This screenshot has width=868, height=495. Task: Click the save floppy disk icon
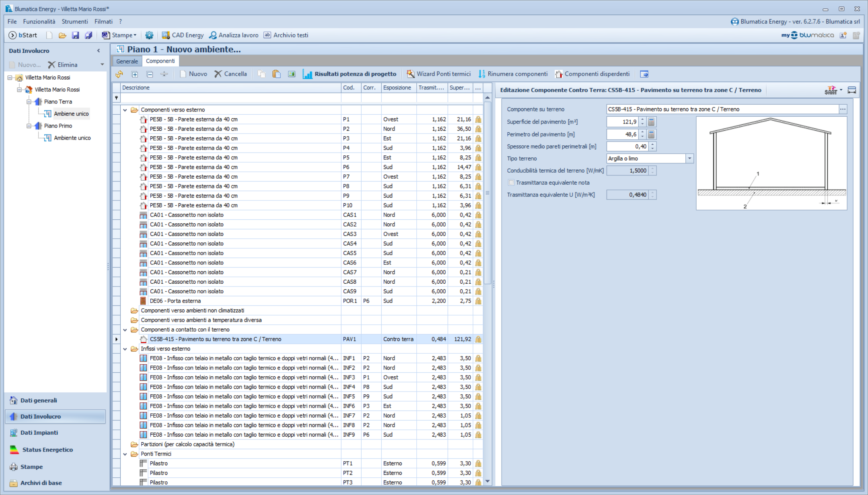coord(75,35)
